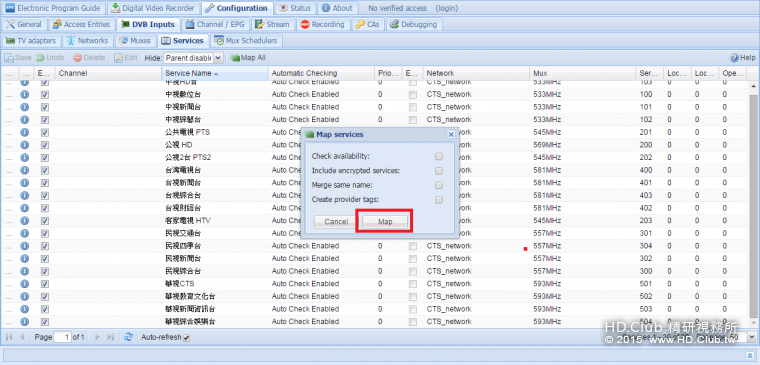Open the About tab
The image size is (760, 365).
pyautogui.click(x=337, y=8)
